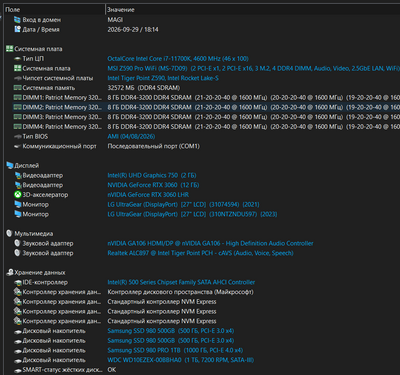The image size is (400, 375).
Task: Click the Системная память RAM icon
Action: click(x=17, y=88)
